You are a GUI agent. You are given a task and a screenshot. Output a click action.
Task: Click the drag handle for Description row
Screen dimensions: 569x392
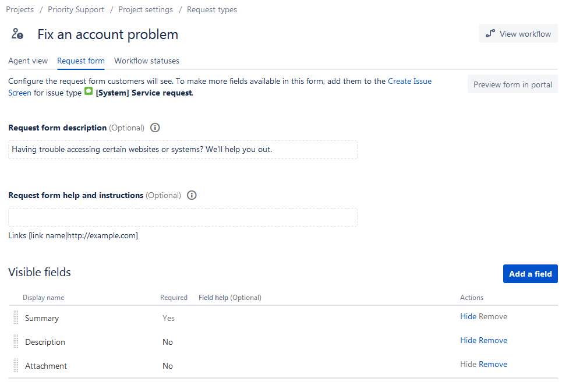pos(16,342)
